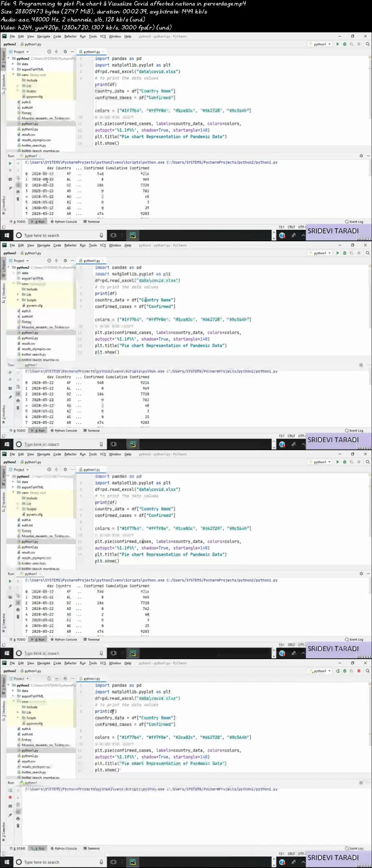Click Event Log button in the third frame
Image resolution: width=372 pixels, height=868 pixels.
pyautogui.click(x=354, y=639)
